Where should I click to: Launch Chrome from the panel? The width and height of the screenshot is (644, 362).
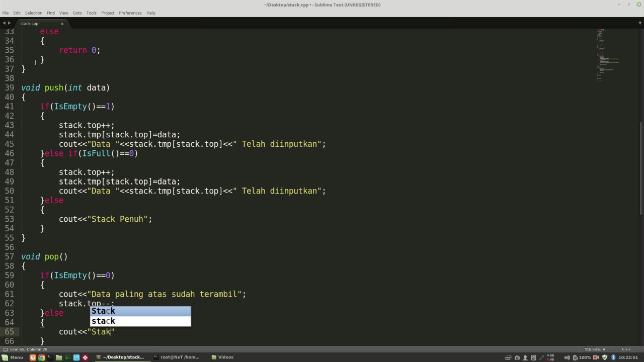click(x=41, y=357)
